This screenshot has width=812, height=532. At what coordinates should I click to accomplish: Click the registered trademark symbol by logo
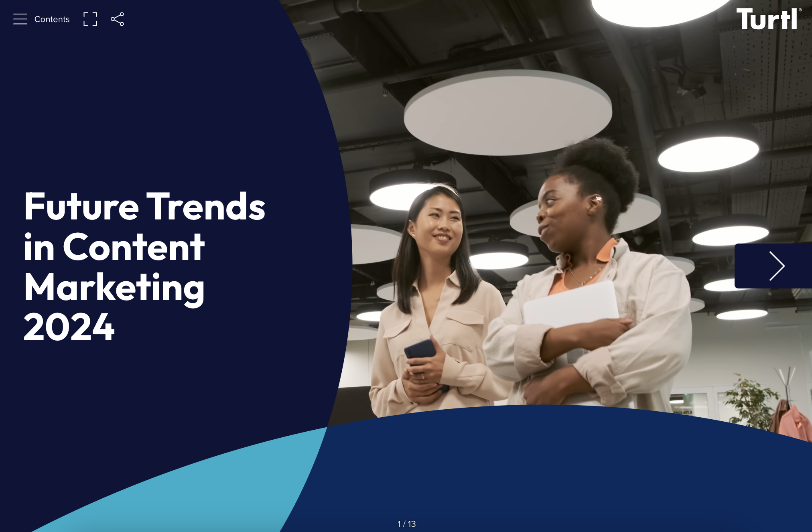[800, 10]
